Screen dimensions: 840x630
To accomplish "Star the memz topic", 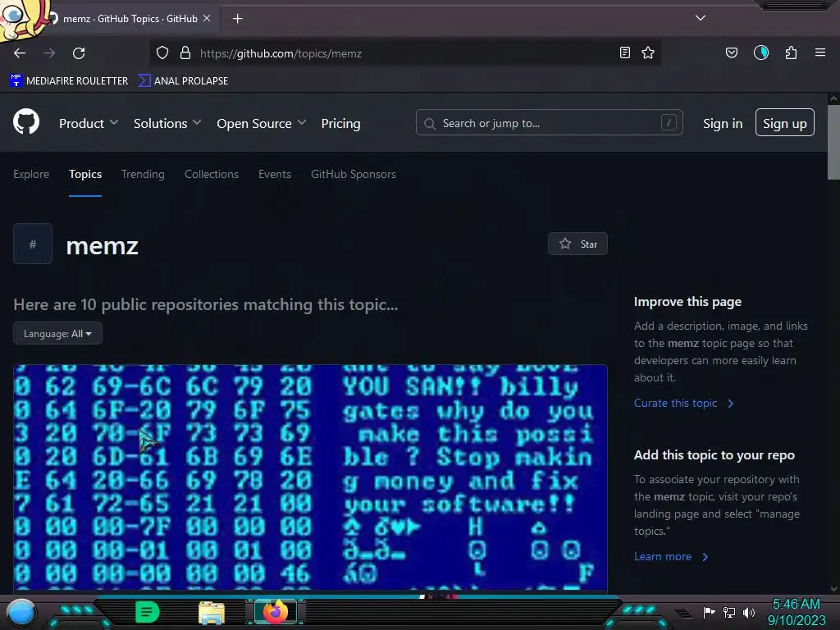I will pos(577,244).
